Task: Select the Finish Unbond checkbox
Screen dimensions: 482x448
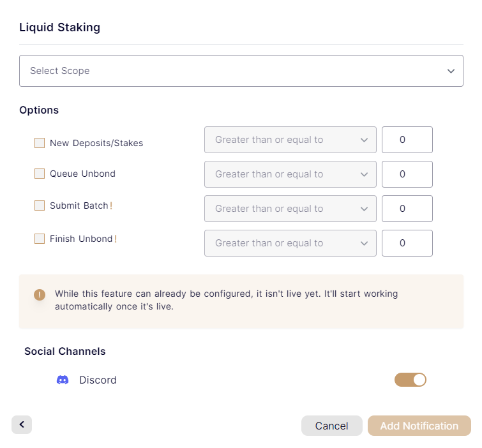Action: pyautogui.click(x=40, y=239)
